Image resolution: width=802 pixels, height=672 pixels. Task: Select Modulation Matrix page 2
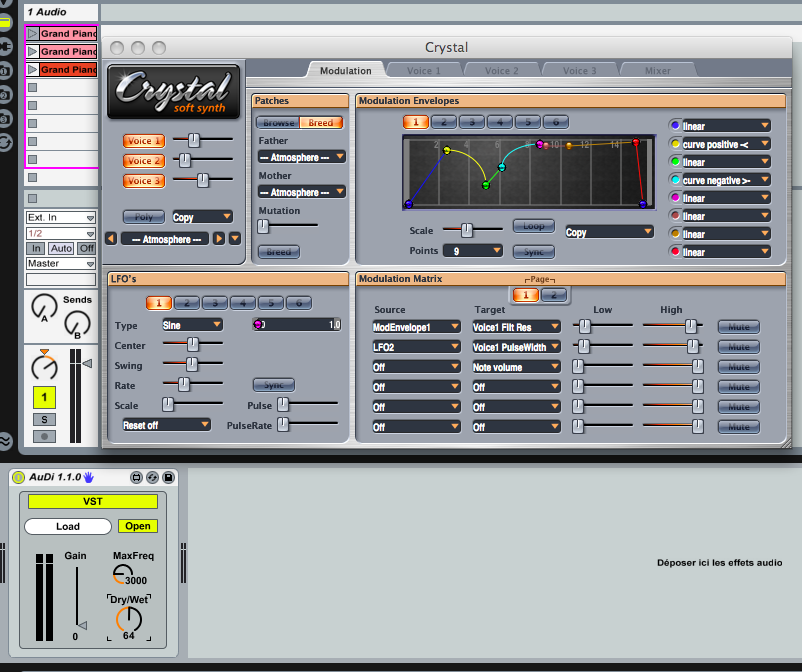click(x=553, y=295)
